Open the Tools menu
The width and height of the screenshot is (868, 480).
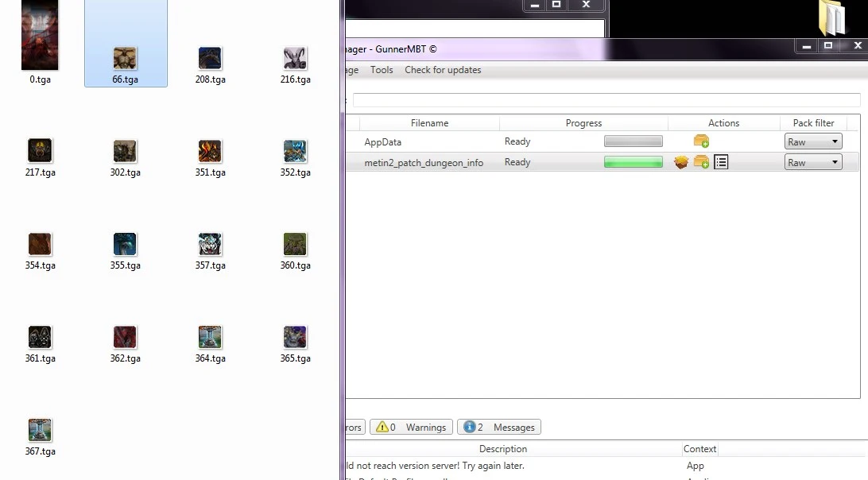pos(381,70)
